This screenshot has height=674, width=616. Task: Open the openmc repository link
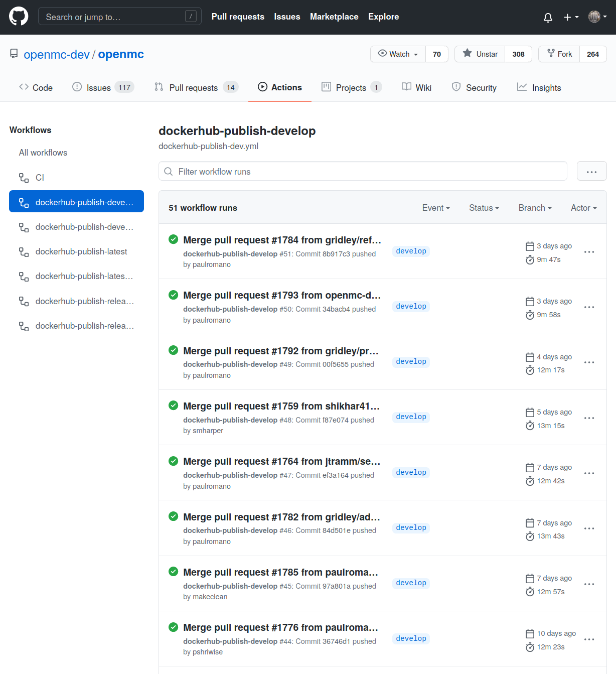click(121, 54)
